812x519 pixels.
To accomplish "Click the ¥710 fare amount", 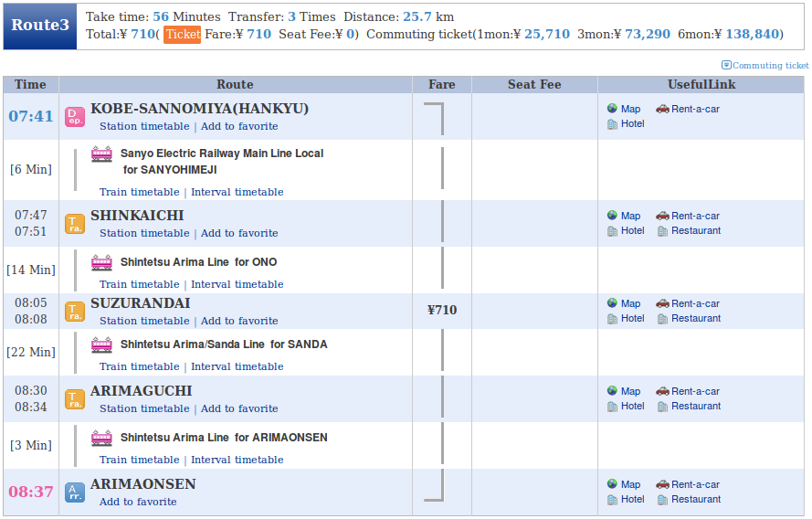I will [442, 311].
